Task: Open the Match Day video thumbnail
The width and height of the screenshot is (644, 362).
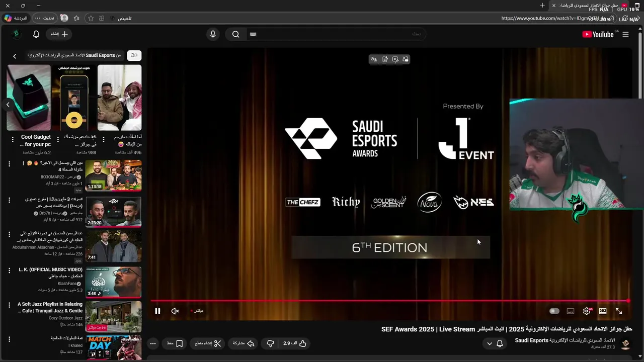Action: (113, 348)
